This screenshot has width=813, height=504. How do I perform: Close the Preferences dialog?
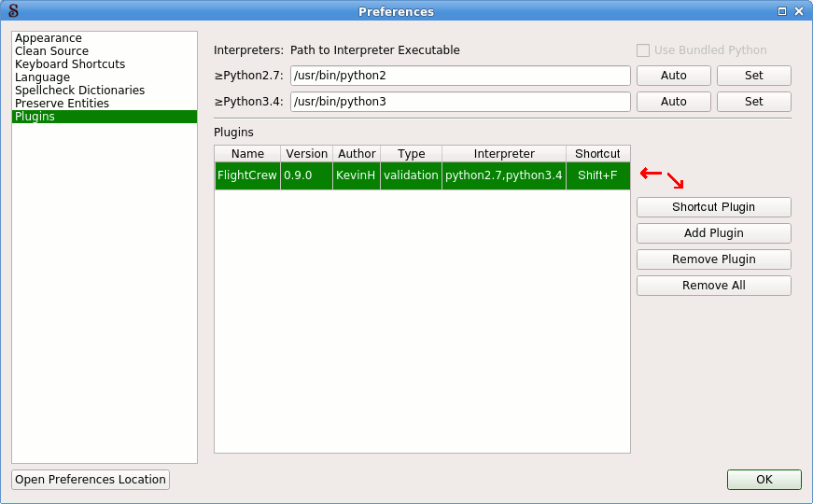pyautogui.click(x=799, y=11)
